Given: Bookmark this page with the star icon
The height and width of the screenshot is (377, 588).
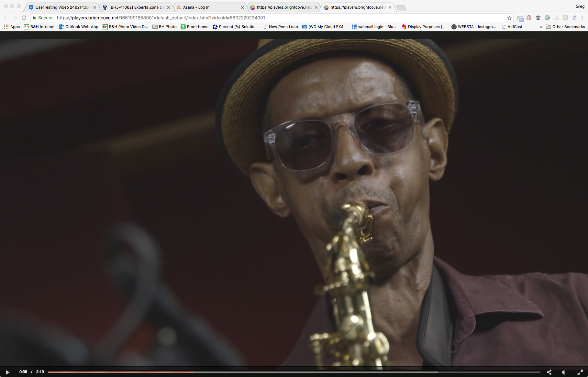Looking at the screenshot, I should coord(509,18).
